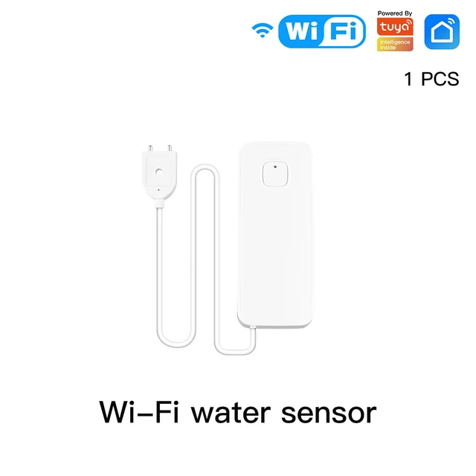Click the word water in the caption
The width and height of the screenshot is (476, 476).
click(x=231, y=414)
